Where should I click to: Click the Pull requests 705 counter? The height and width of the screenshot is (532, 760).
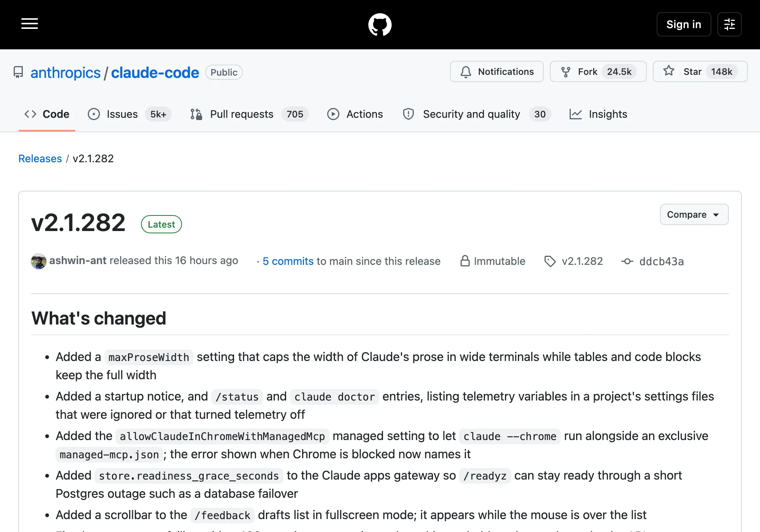pos(295,114)
